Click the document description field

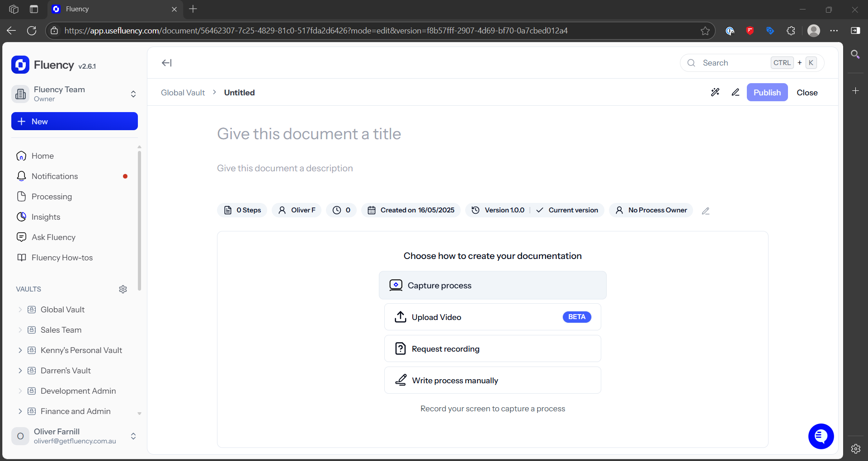pos(285,168)
